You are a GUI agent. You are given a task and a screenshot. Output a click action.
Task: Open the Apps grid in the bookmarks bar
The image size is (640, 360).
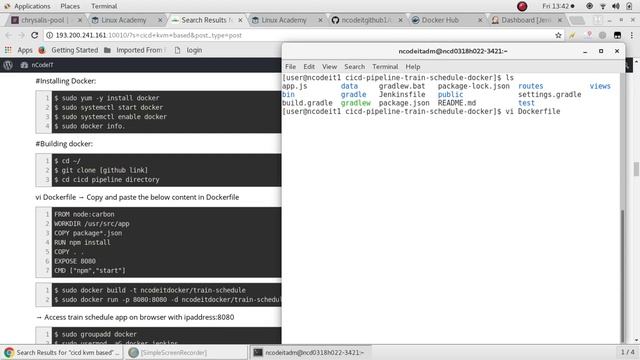pos(19,50)
